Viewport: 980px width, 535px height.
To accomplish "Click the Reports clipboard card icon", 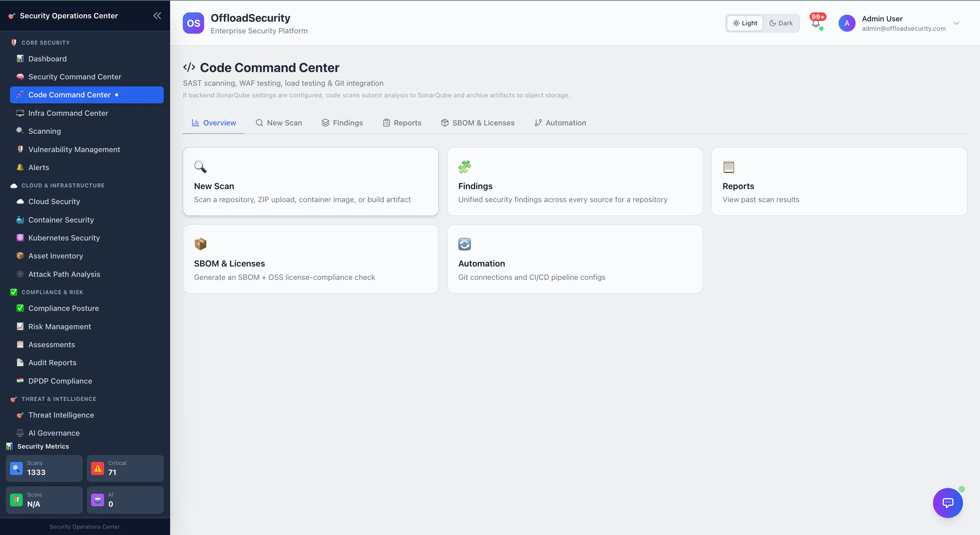I will [x=729, y=167].
